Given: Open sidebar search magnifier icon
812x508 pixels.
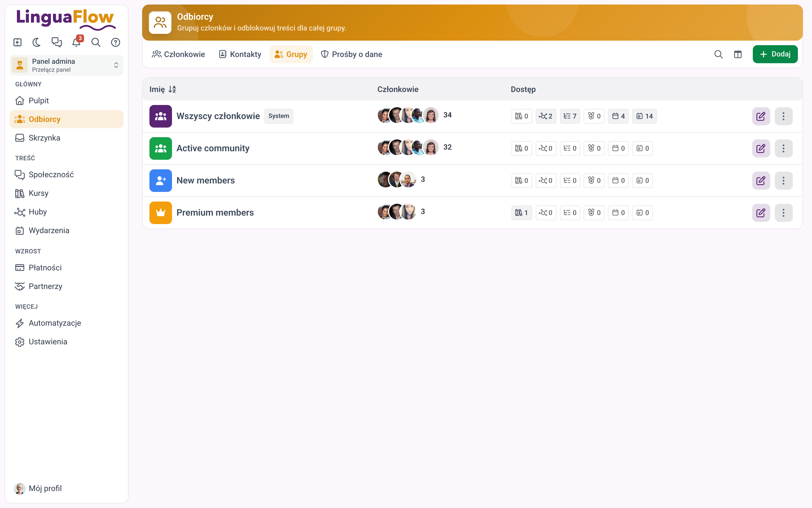Looking at the screenshot, I should [96, 42].
